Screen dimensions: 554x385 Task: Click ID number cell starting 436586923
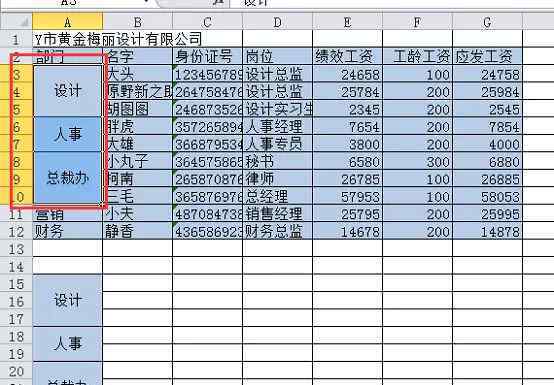click(x=207, y=231)
